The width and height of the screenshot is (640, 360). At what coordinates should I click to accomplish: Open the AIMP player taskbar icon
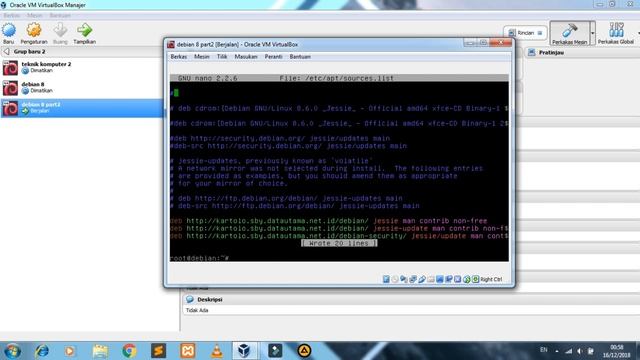304,351
